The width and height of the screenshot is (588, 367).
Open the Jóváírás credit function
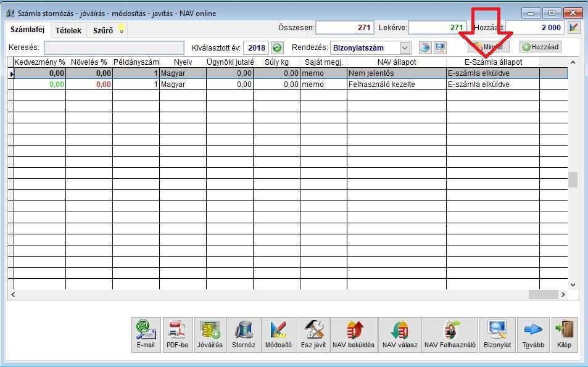(x=210, y=335)
